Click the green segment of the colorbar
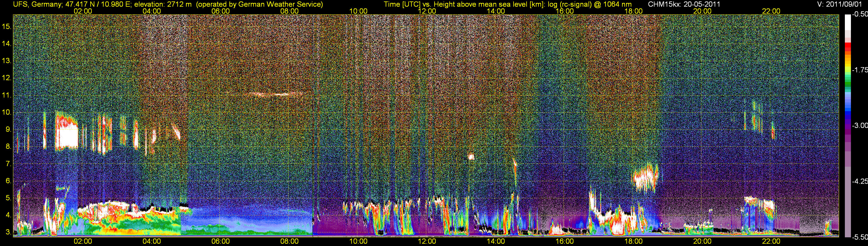 pos(848,84)
